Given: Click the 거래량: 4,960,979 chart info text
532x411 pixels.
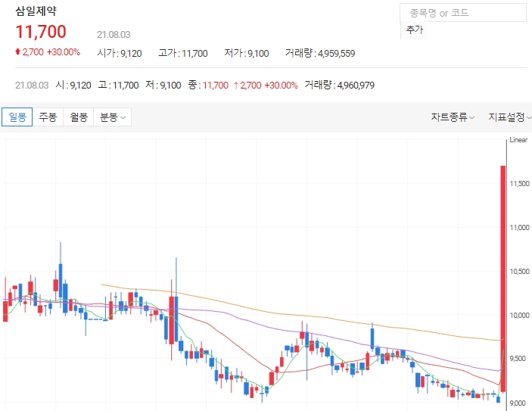Looking at the screenshot, I should (x=339, y=85).
